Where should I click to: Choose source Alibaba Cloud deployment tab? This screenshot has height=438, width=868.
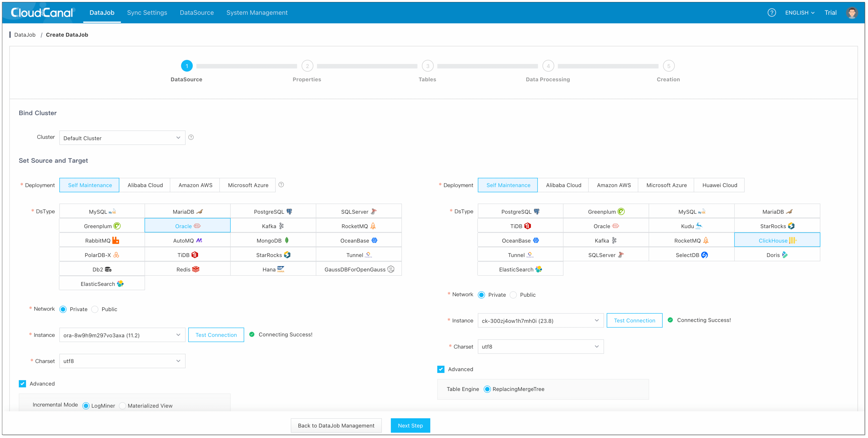pyautogui.click(x=145, y=185)
